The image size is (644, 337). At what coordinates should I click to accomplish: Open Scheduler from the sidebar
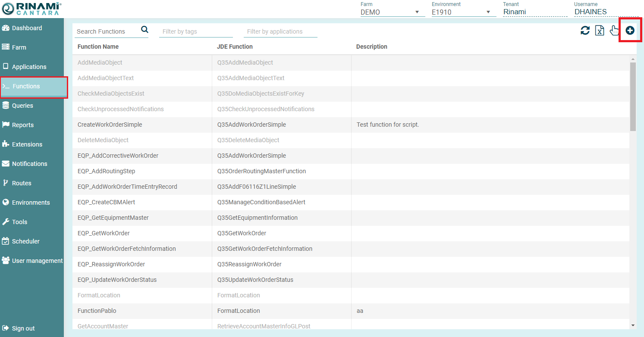[25, 241]
